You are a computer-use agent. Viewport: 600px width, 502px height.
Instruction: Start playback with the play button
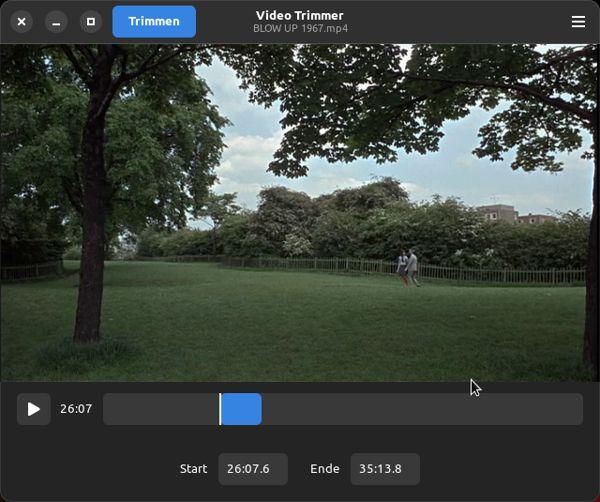(34, 409)
